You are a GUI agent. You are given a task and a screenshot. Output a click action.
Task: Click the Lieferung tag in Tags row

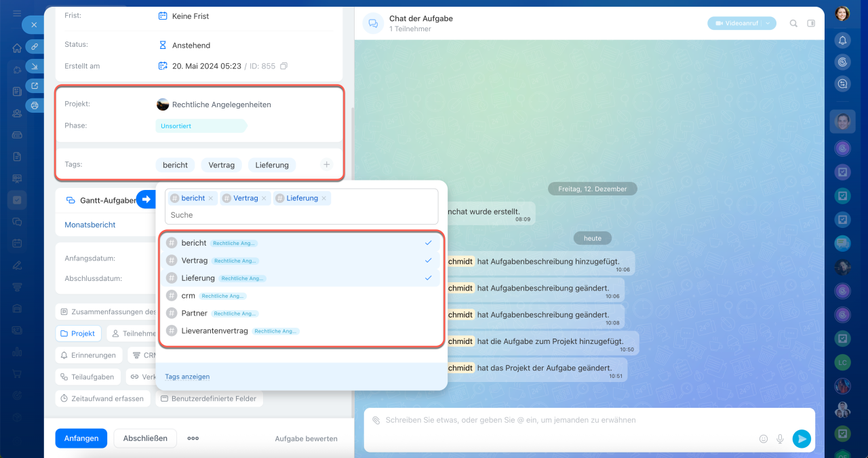[x=272, y=165]
